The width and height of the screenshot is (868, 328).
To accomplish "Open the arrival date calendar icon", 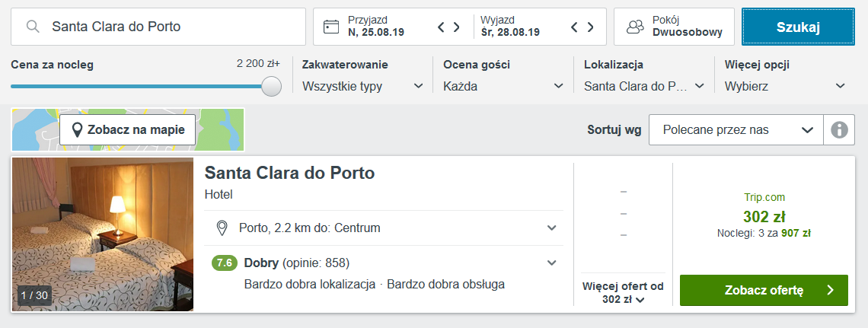I will [x=331, y=27].
